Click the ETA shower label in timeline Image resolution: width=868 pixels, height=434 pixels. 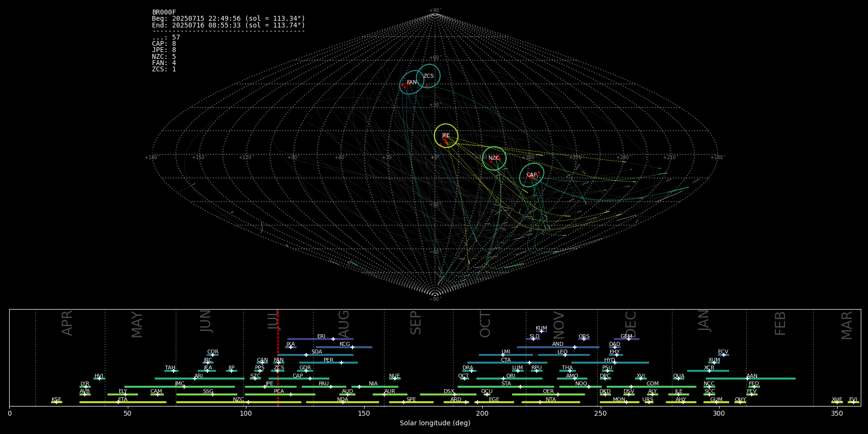tap(123, 400)
